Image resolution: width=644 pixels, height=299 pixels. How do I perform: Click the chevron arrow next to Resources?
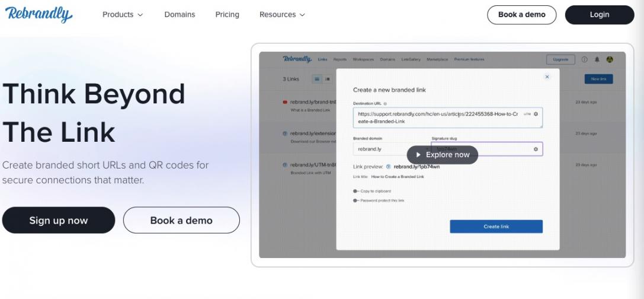point(303,15)
